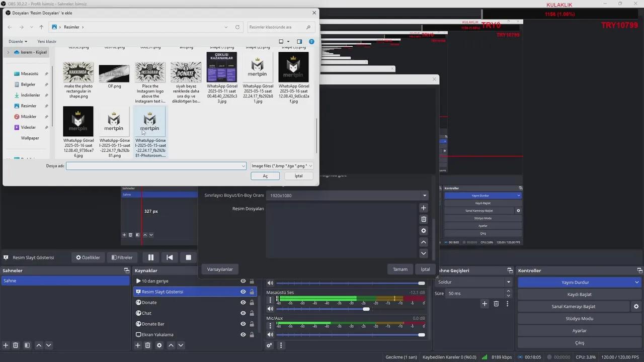This screenshot has height=362, width=644.
Task: Remove the selected scene
Action: [16, 345]
